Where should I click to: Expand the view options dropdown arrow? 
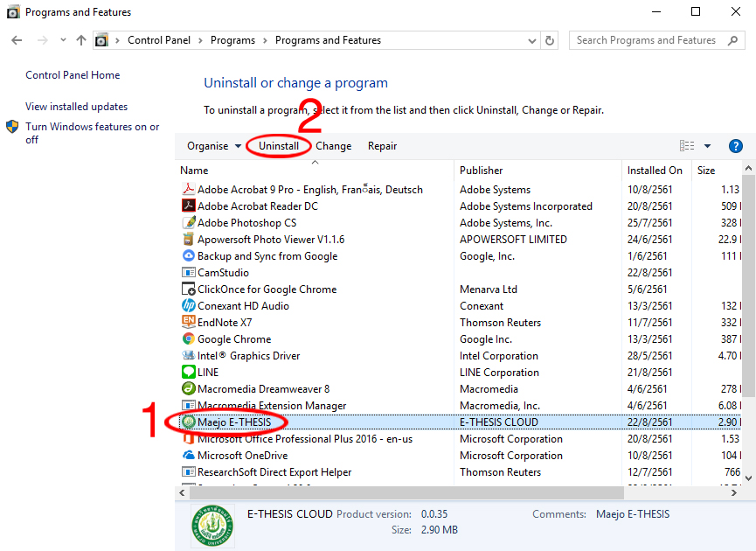[x=707, y=146]
